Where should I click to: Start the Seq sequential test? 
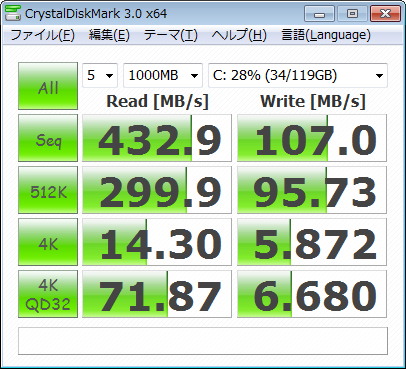click(x=48, y=138)
